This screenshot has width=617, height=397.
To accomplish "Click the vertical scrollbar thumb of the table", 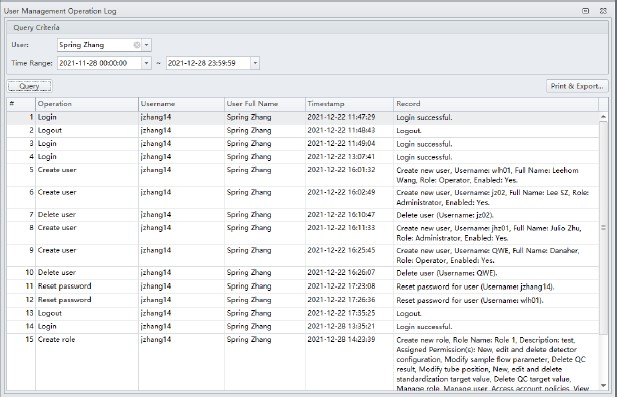I will tap(603, 228).
